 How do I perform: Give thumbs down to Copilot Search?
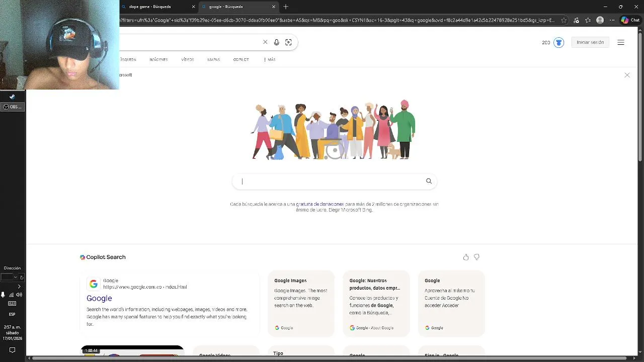click(x=476, y=257)
